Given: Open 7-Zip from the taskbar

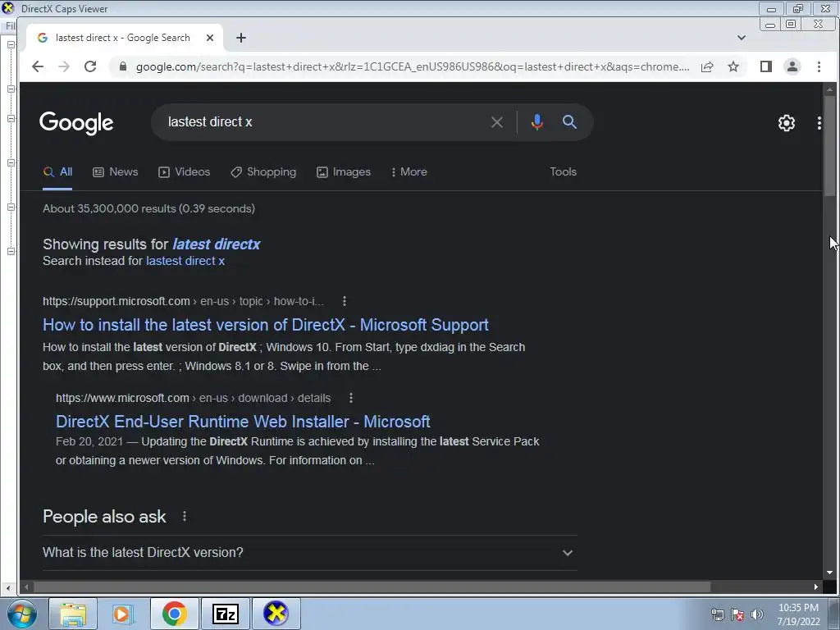Looking at the screenshot, I should pyautogui.click(x=225, y=614).
